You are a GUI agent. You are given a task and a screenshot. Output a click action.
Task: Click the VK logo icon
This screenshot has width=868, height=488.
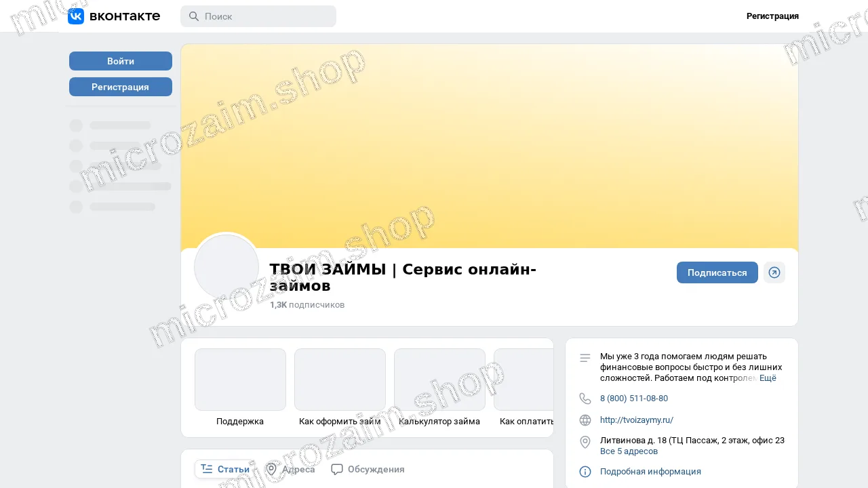[76, 16]
